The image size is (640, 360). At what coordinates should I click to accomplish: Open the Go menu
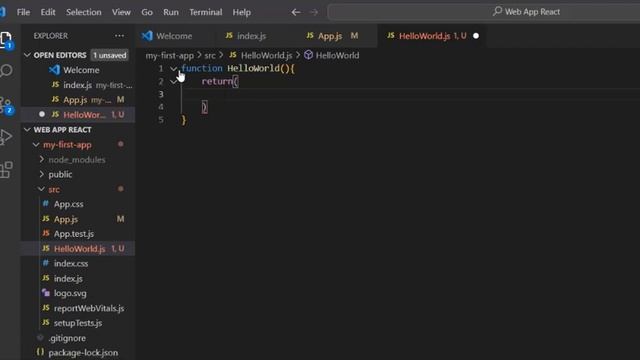147,12
